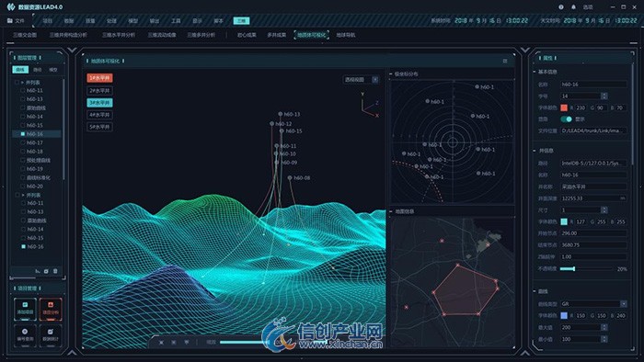Select the 3# horizontal well teal button
Screen dimensions: 644x362
coord(99,103)
